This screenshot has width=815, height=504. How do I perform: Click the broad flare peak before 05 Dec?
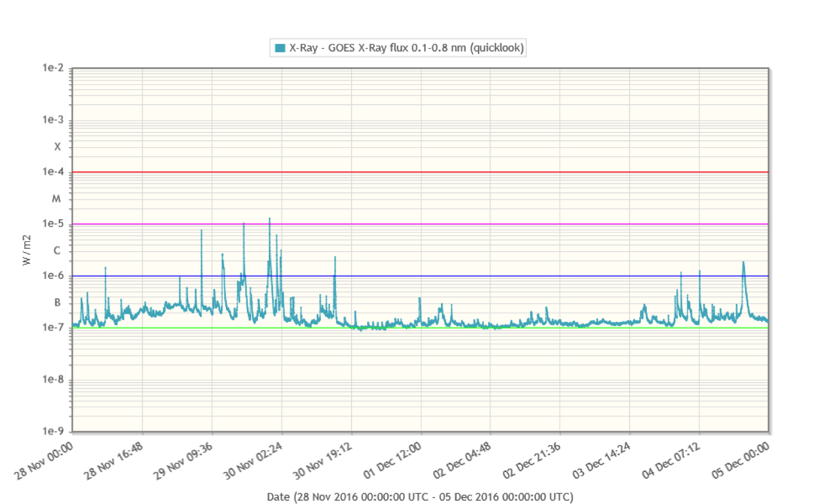click(743, 263)
